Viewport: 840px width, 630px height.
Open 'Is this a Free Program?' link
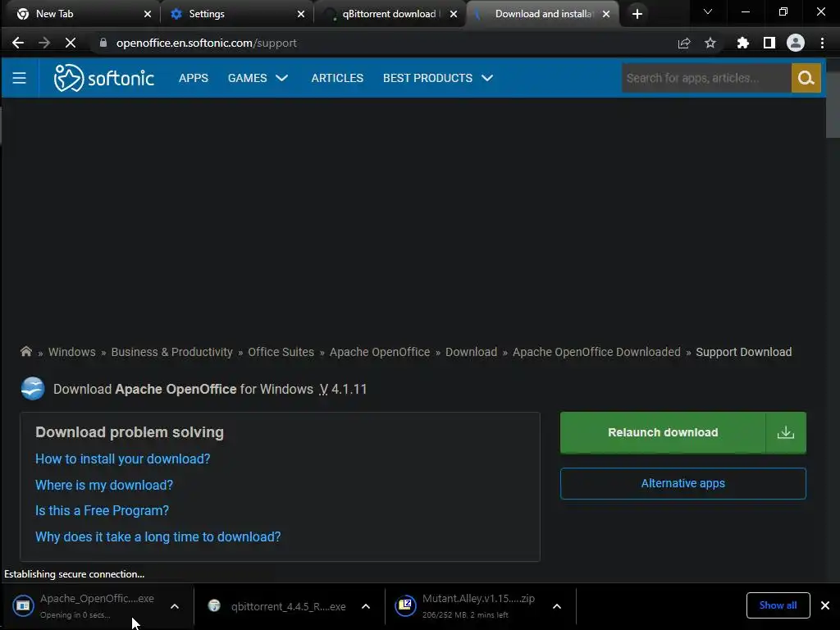tap(102, 510)
